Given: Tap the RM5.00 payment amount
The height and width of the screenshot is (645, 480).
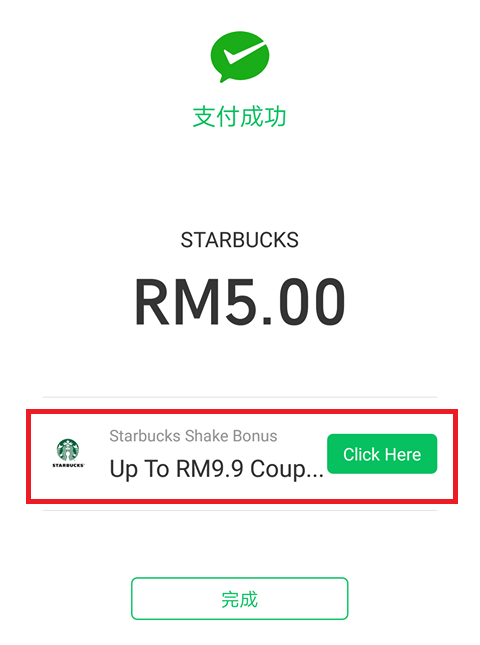Looking at the screenshot, I should 240,302.
